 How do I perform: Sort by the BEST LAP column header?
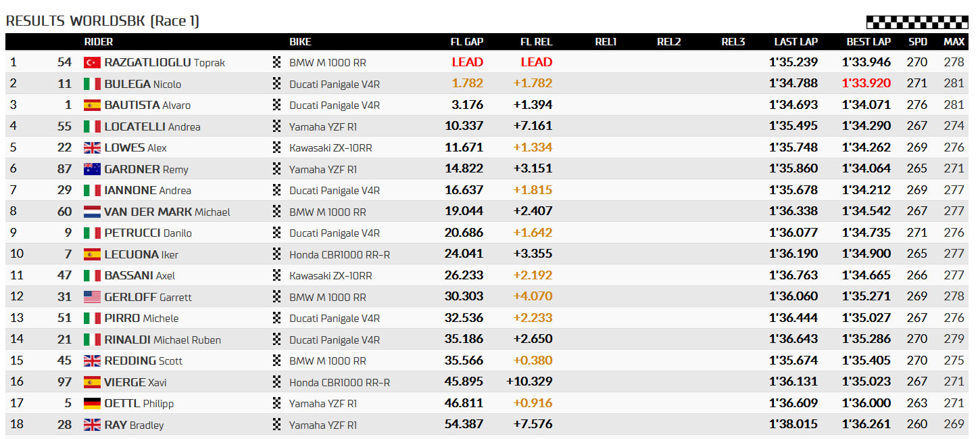pos(868,42)
